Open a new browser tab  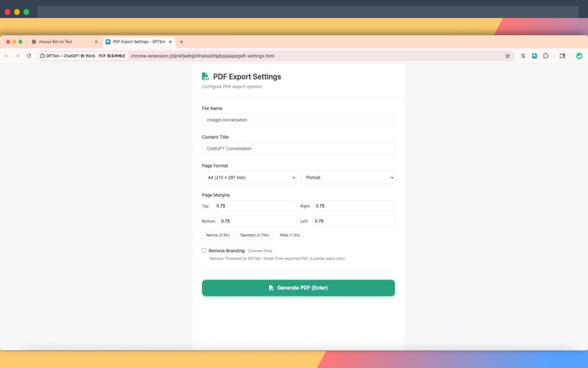point(181,41)
